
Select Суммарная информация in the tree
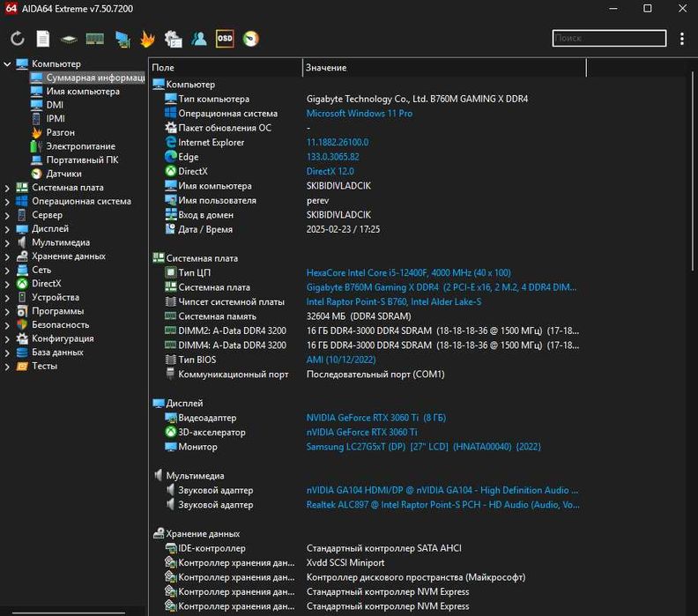pyautogui.click(x=88, y=78)
